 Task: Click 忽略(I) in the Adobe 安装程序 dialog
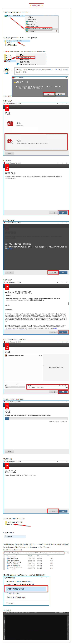pyautogui.click(x=49, y=94)
